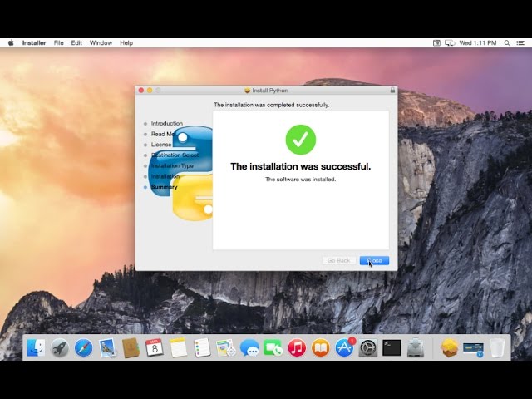Open Launchpad from the Dock

pos(60,347)
